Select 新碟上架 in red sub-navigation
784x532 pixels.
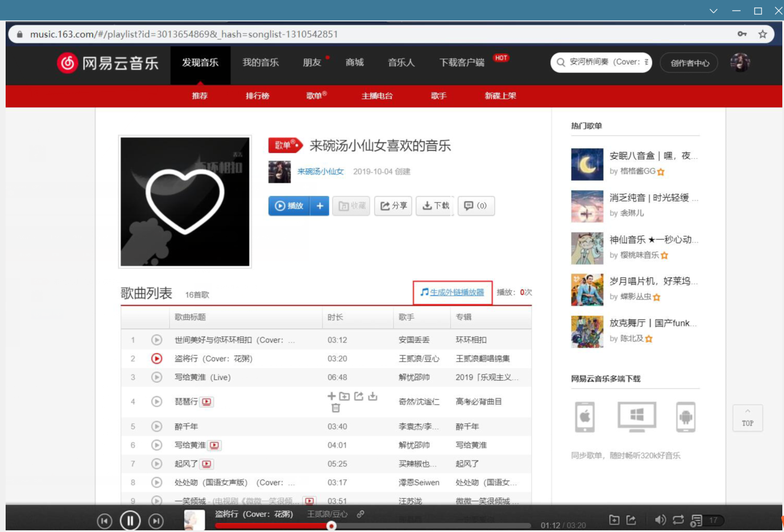click(500, 96)
